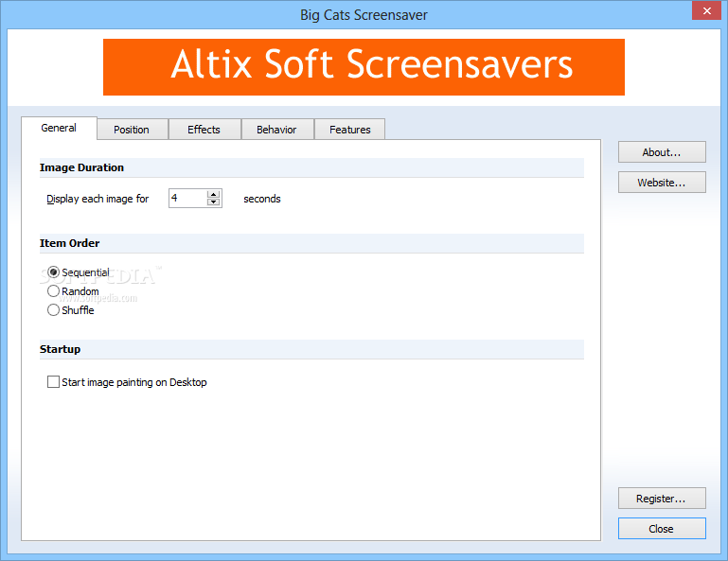Image resolution: width=728 pixels, height=561 pixels.
Task: Open the Website... link button
Action: tap(662, 183)
